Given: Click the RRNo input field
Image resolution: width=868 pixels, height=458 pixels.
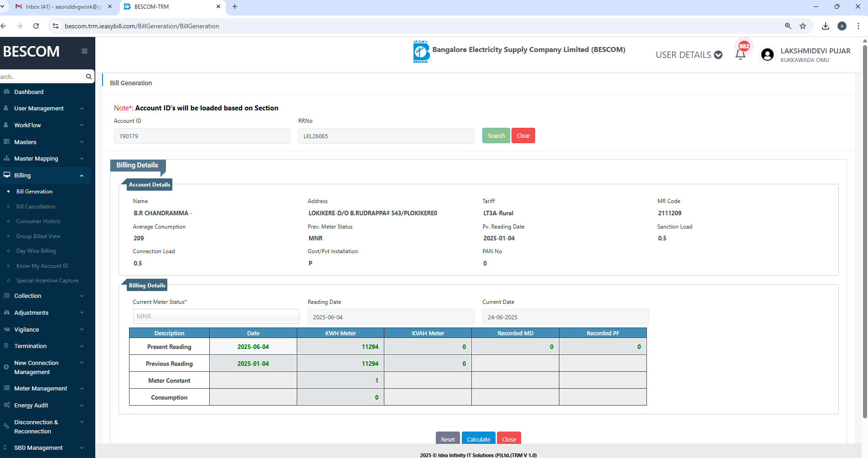Looking at the screenshot, I should 386,136.
